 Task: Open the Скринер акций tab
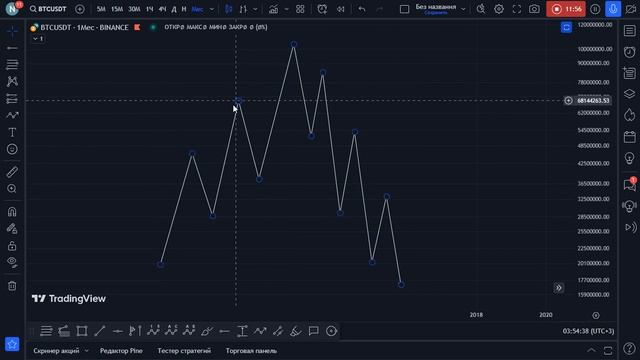click(x=56, y=351)
